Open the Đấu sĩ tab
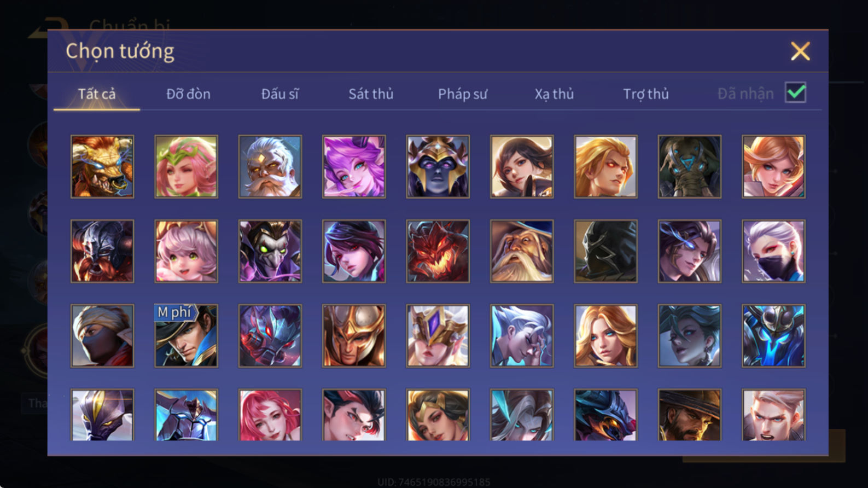 tap(279, 94)
